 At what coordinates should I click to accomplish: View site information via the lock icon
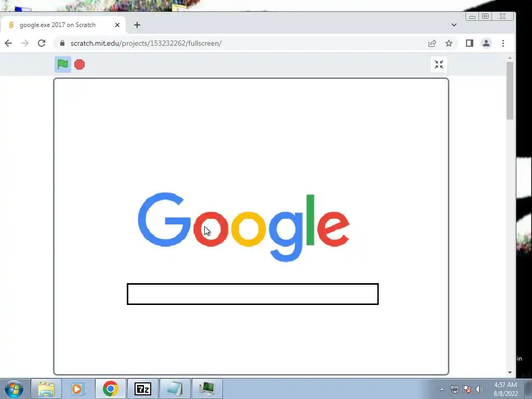click(62, 43)
